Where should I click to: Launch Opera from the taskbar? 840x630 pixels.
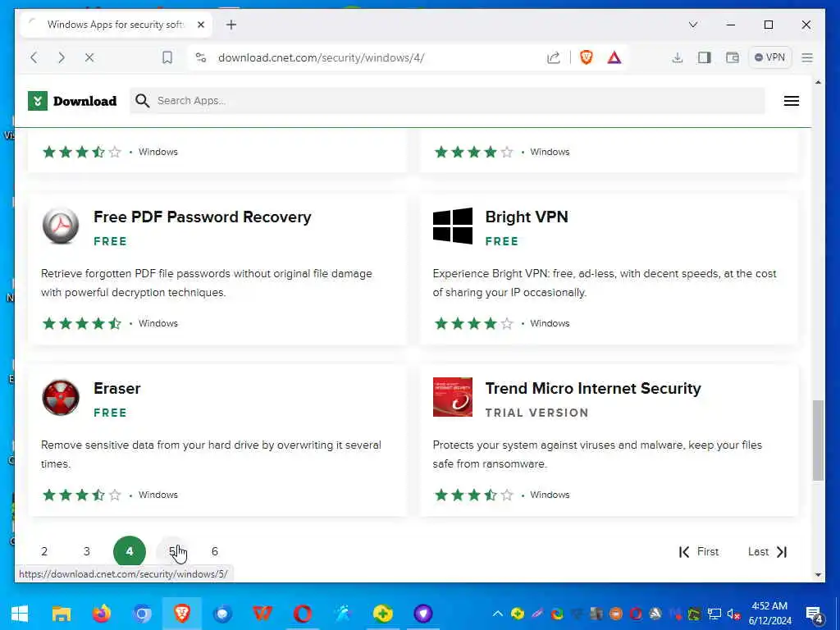(x=303, y=614)
